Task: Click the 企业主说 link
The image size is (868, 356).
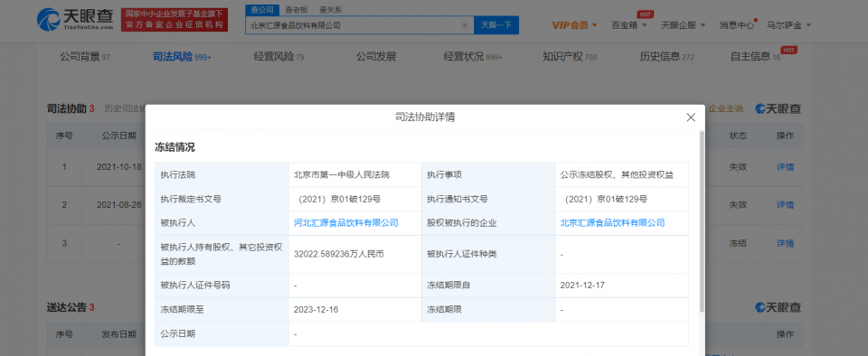Action: tap(726, 109)
